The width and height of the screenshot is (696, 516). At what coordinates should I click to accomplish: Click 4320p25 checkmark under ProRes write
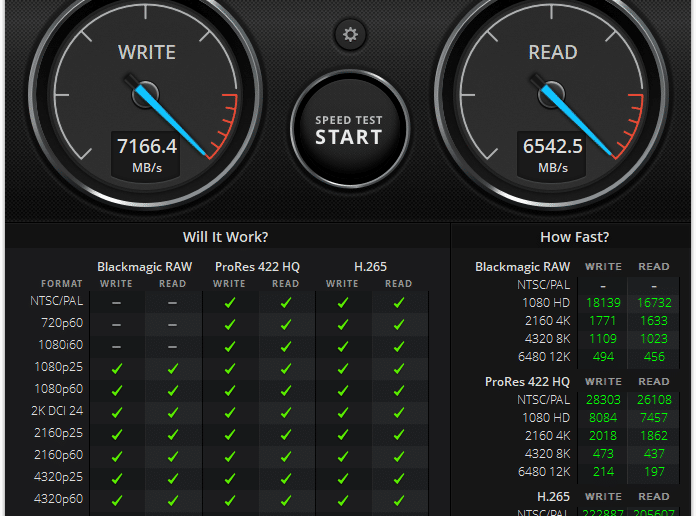pos(229,479)
